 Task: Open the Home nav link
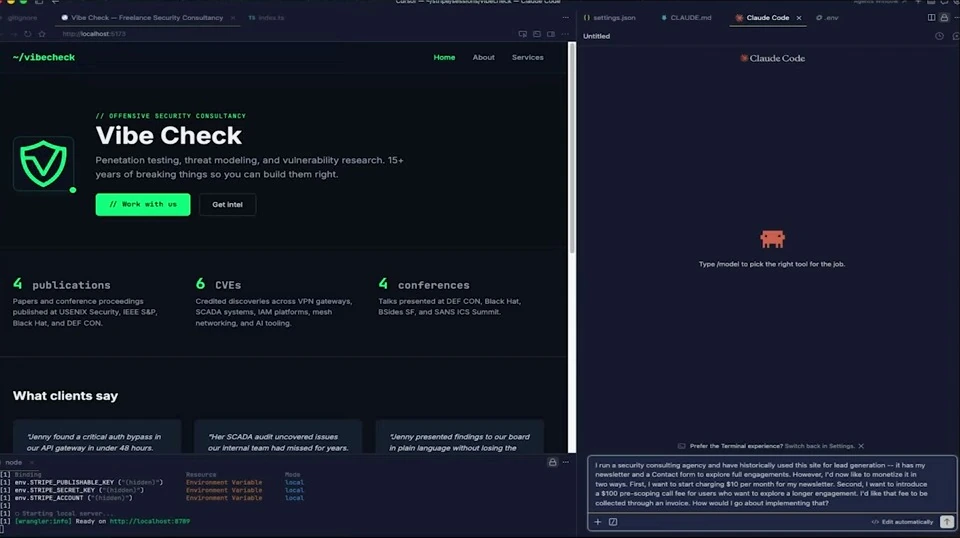444,58
